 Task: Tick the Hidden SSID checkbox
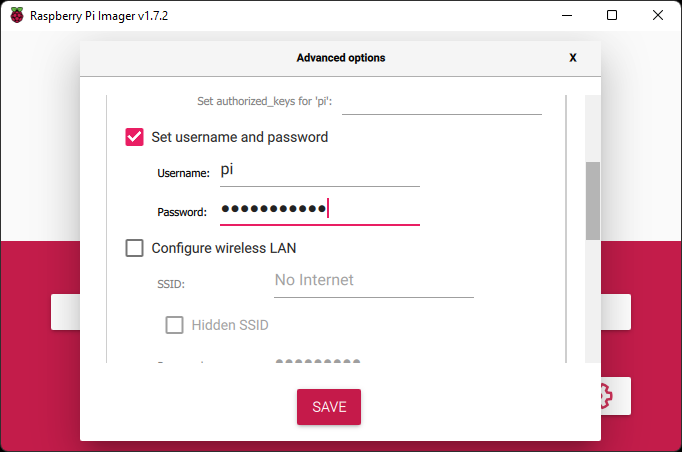tap(174, 325)
